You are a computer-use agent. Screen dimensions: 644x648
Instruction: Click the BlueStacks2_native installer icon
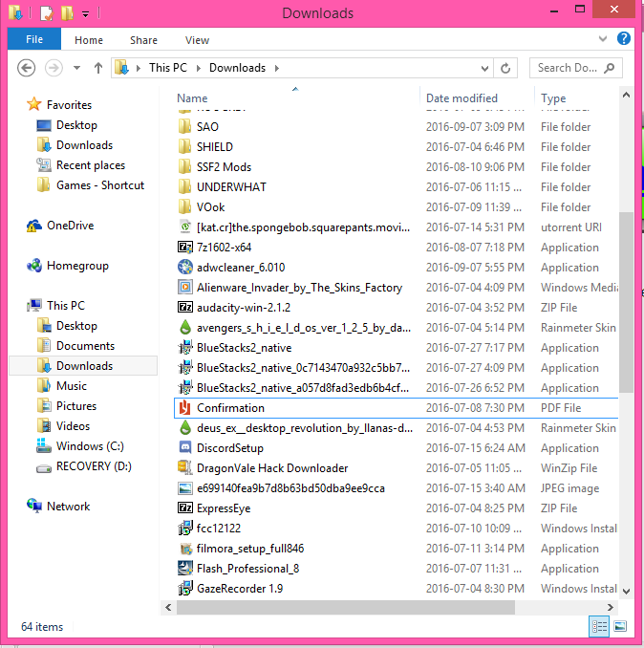click(185, 348)
